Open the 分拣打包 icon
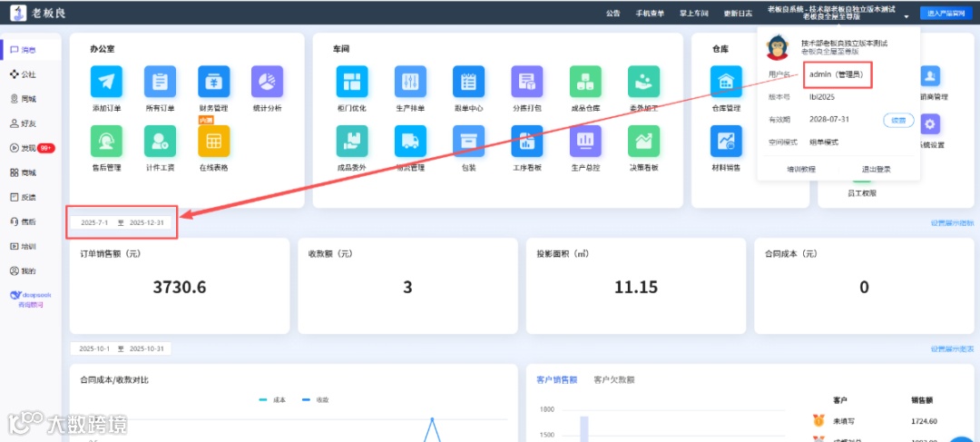 [x=527, y=82]
